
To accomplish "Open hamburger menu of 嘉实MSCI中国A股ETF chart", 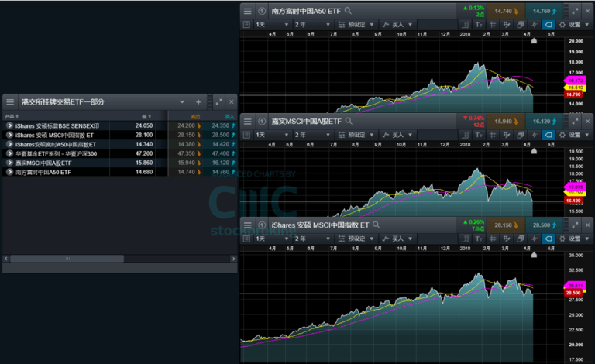I will 247,122.
